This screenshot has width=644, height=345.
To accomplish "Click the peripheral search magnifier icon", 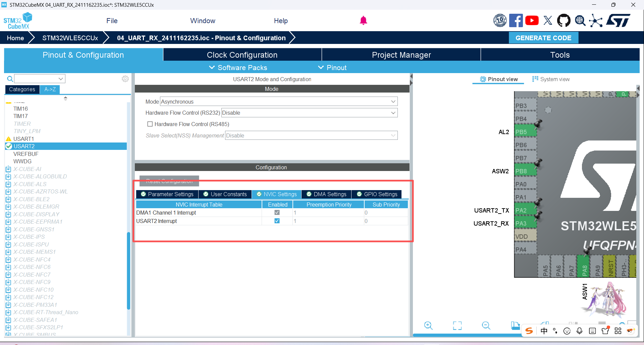I will tap(10, 79).
